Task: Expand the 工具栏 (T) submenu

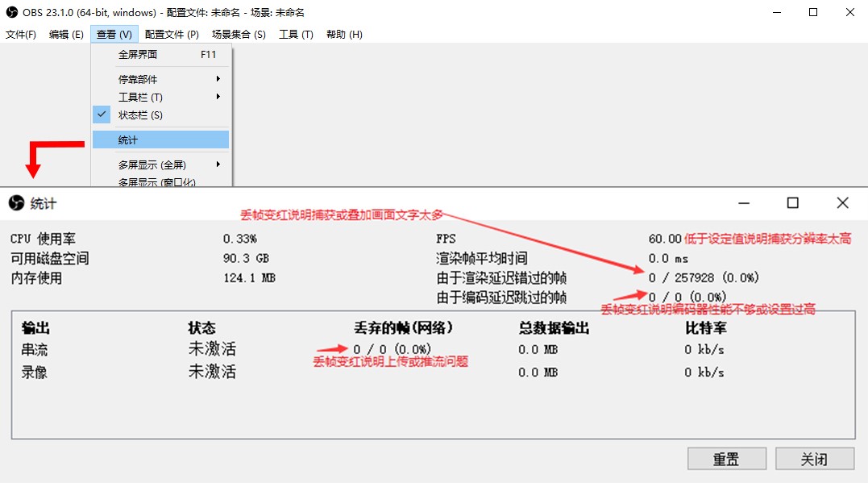Action: [x=145, y=97]
